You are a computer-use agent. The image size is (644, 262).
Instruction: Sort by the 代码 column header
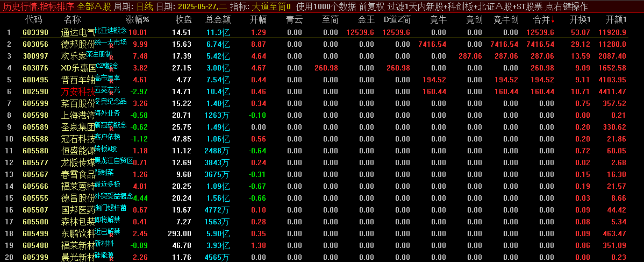[x=33, y=19]
